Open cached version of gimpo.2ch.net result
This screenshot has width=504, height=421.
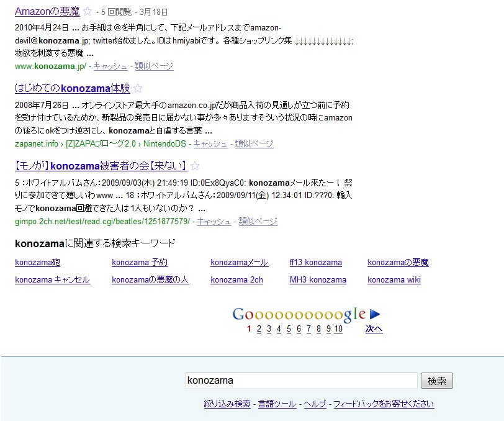point(214,221)
